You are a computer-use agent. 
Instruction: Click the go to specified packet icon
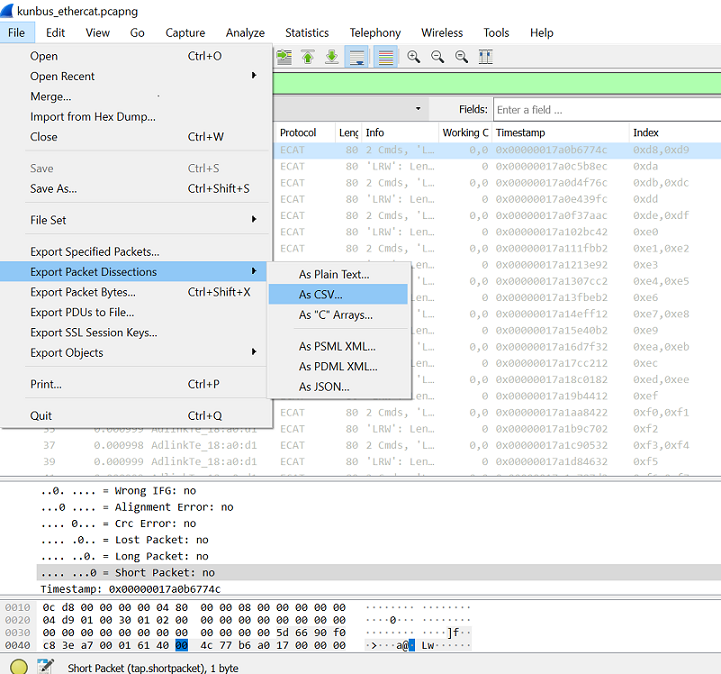284,57
